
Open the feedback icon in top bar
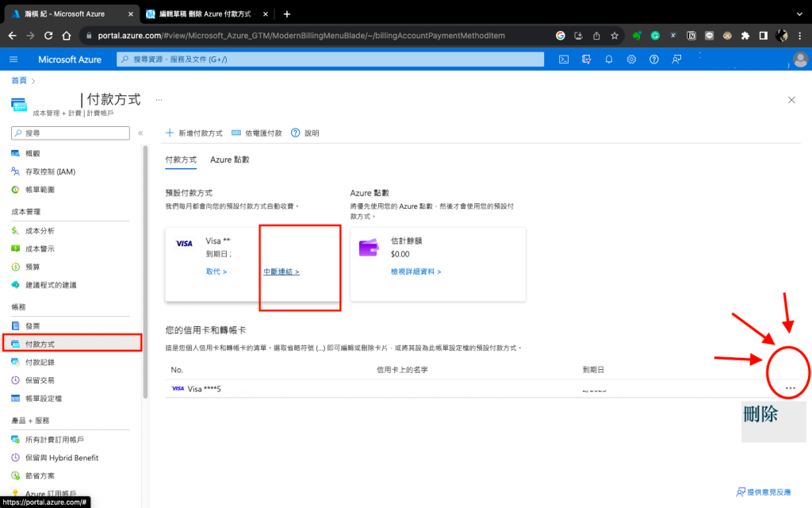676,60
